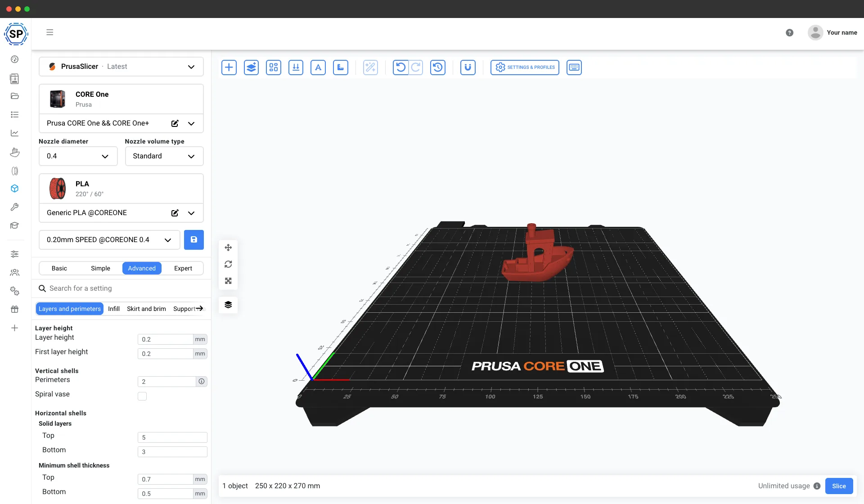
Task: Toggle the hamburger menu
Action: (50, 32)
